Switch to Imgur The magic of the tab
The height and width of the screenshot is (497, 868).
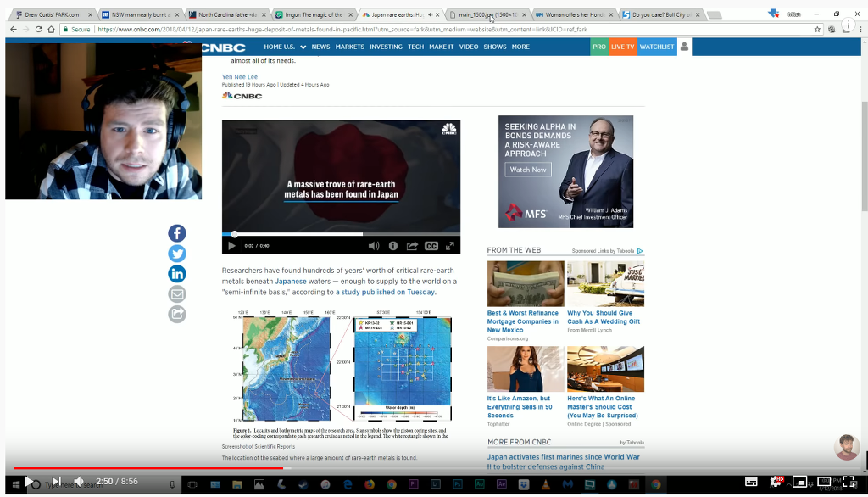[313, 15]
